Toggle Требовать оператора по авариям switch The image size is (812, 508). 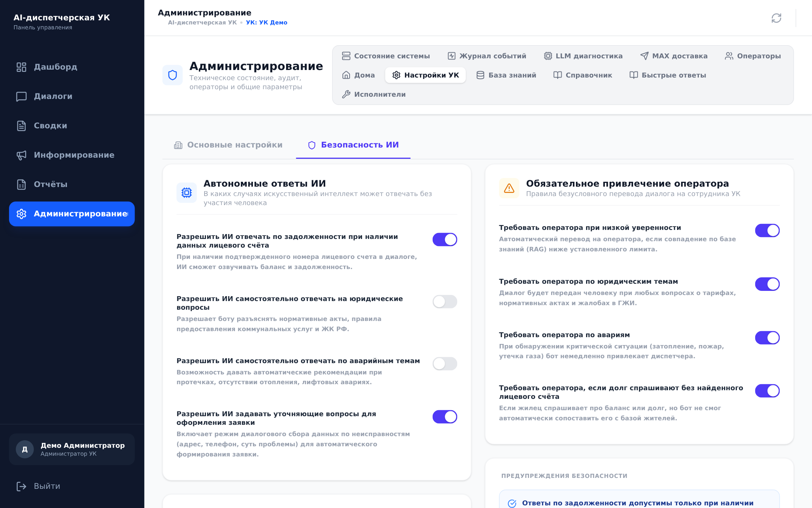[767, 338]
